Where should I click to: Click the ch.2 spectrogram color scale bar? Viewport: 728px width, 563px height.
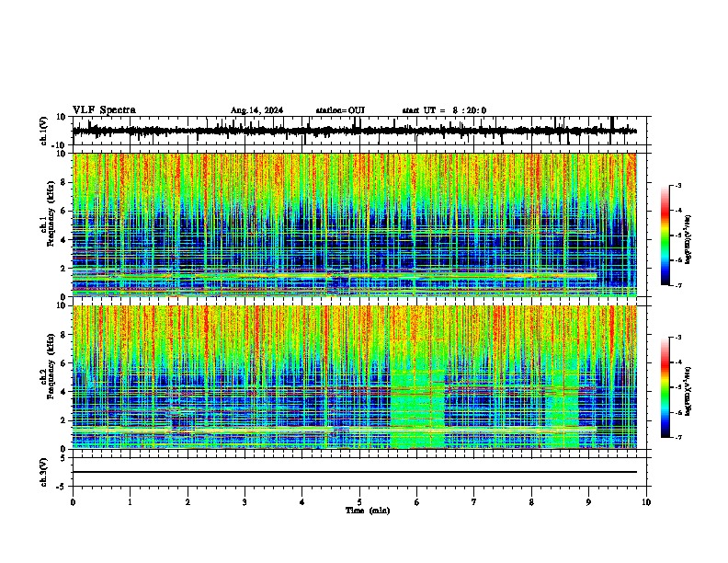pyautogui.click(x=665, y=387)
